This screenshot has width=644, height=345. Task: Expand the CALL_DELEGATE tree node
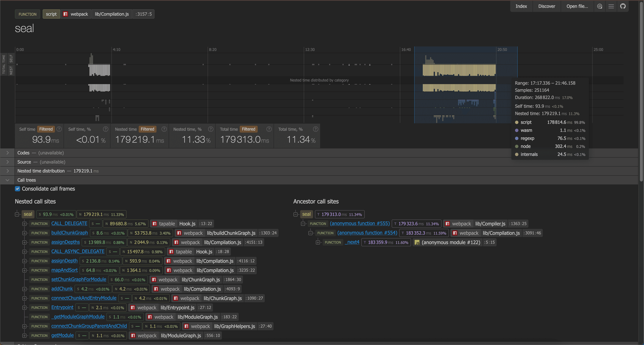[24, 224]
